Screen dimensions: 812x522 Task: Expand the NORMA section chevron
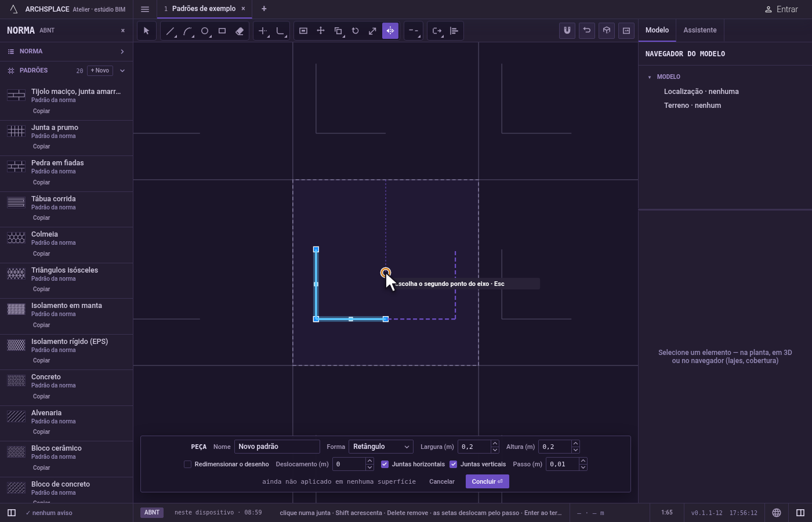coord(122,52)
